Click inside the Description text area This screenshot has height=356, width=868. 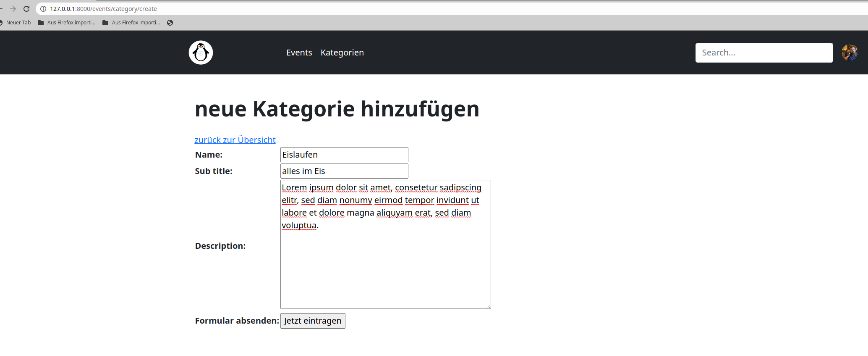385,265
